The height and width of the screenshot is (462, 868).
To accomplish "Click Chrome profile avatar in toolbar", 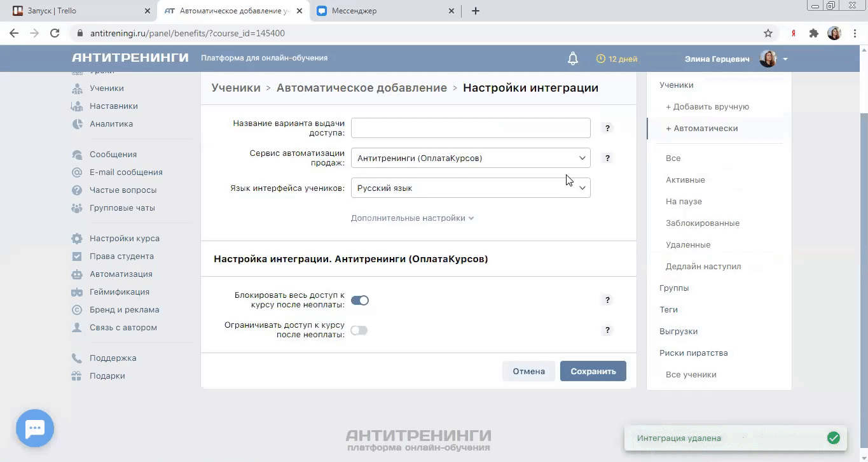I will click(x=834, y=33).
